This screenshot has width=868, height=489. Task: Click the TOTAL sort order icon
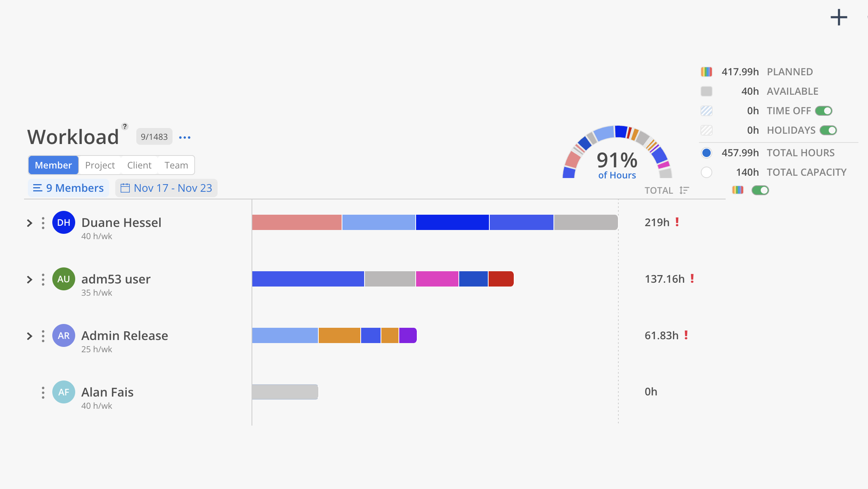(684, 190)
